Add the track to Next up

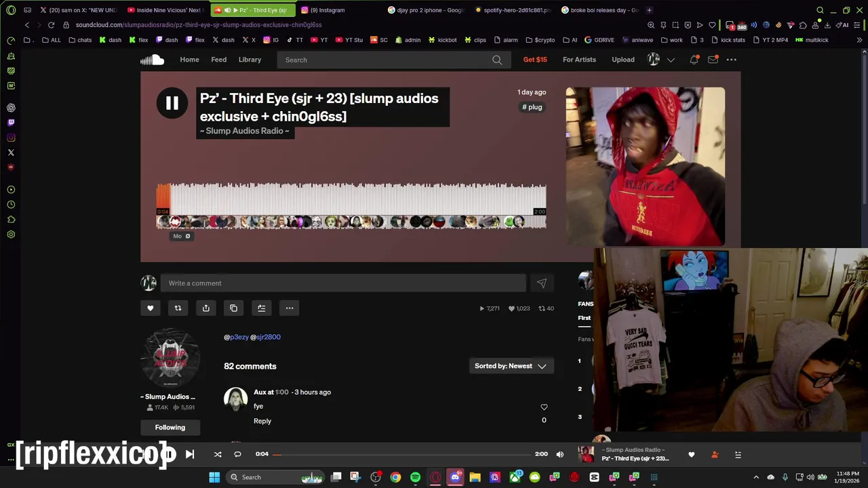(262, 308)
